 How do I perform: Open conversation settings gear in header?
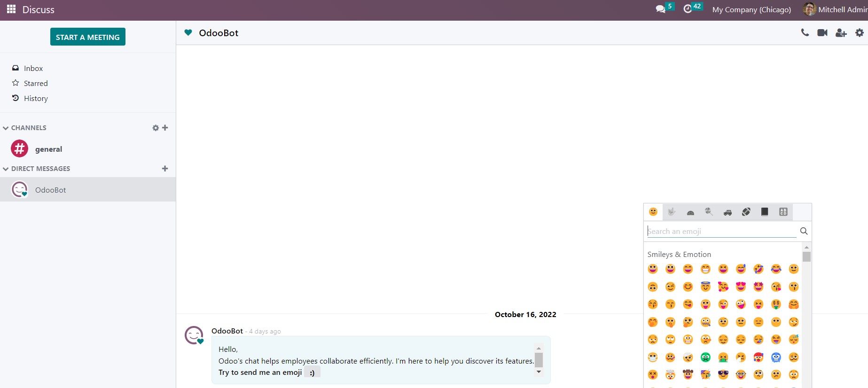click(860, 33)
